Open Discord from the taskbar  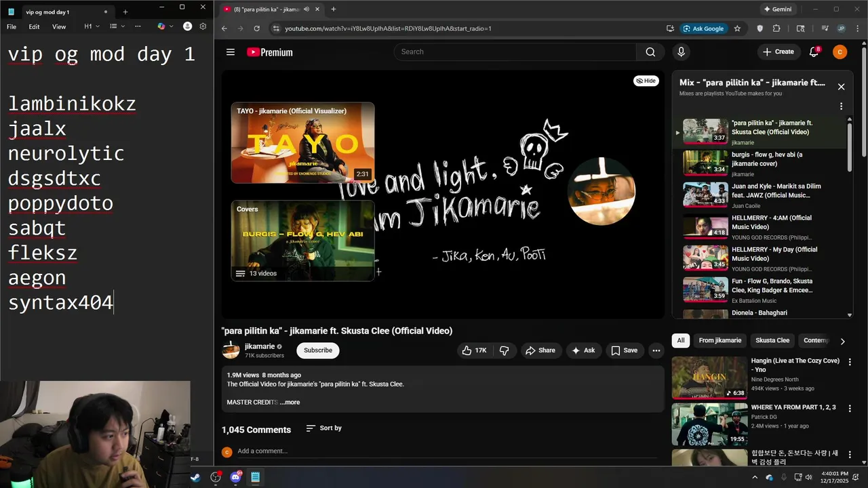(x=235, y=477)
